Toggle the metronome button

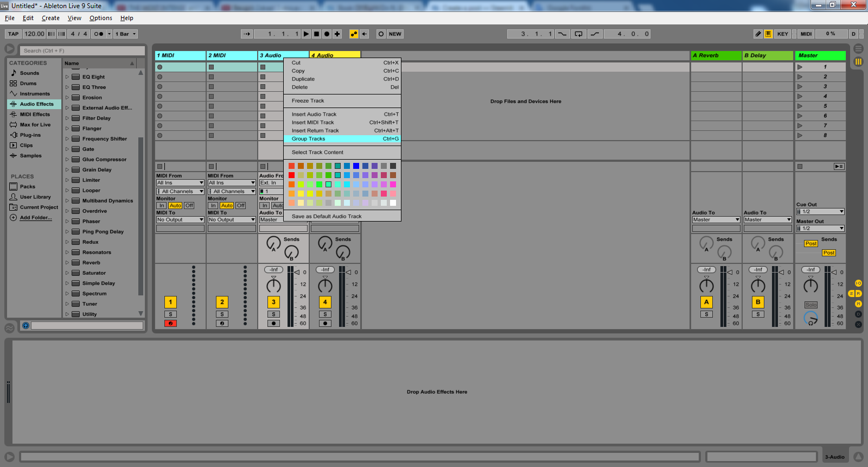point(99,34)
